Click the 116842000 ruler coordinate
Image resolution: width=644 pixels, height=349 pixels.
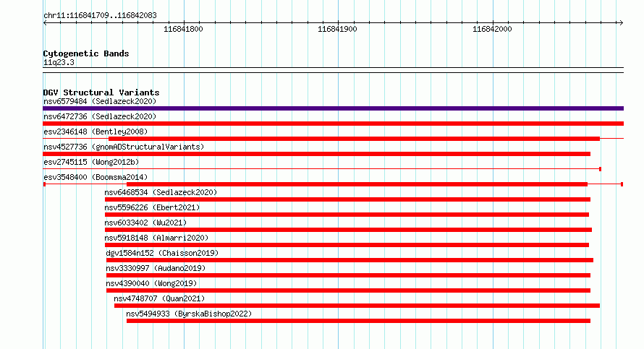coord(492,29)
